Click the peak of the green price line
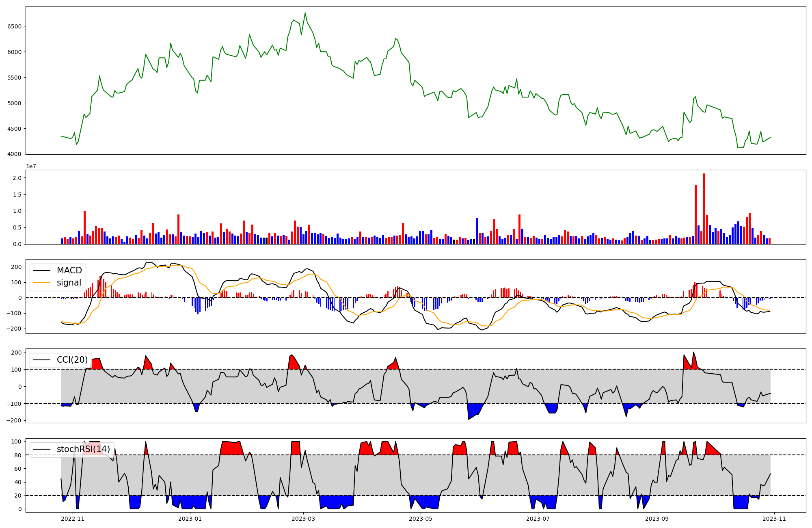 point(305,13)
